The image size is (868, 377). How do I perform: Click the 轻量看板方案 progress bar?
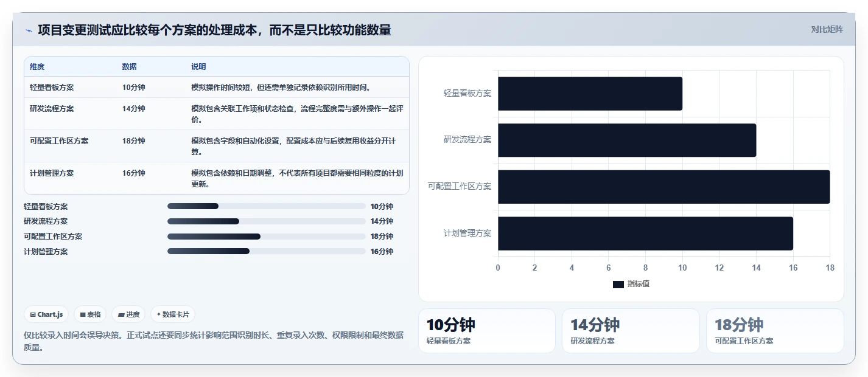pos(267,206)
